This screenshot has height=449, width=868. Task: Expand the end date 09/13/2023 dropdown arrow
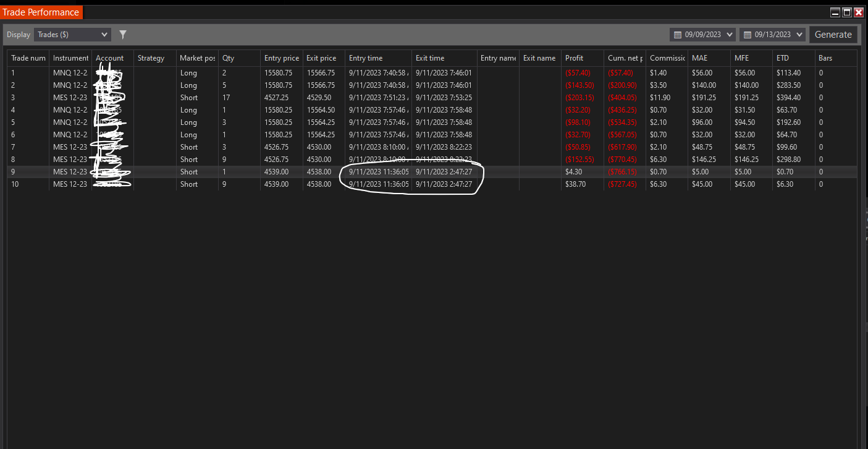tap(799, 35)
